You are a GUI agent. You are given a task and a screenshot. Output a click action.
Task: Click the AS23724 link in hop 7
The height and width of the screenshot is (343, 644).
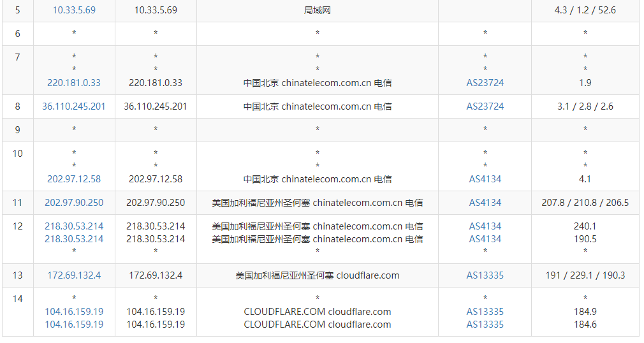[485, 83]
